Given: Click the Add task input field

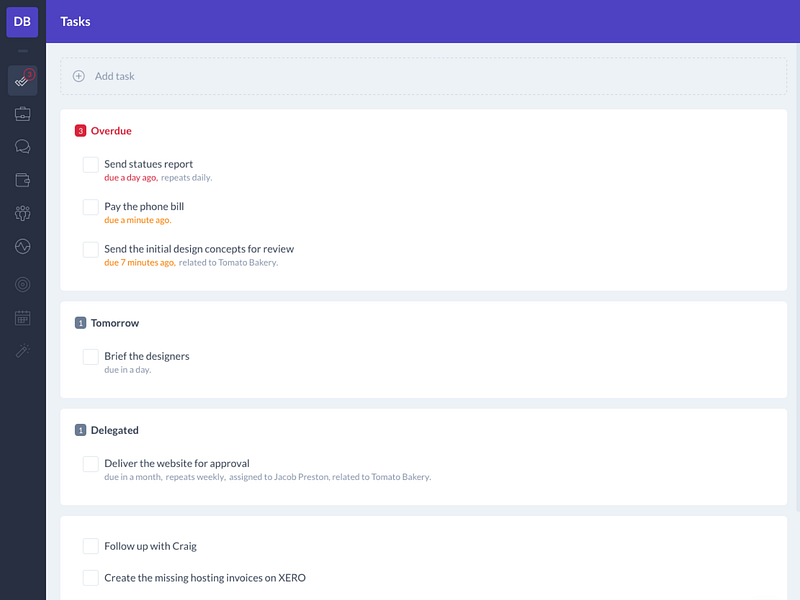Looking at the screenshot, I should click(423, 76).
